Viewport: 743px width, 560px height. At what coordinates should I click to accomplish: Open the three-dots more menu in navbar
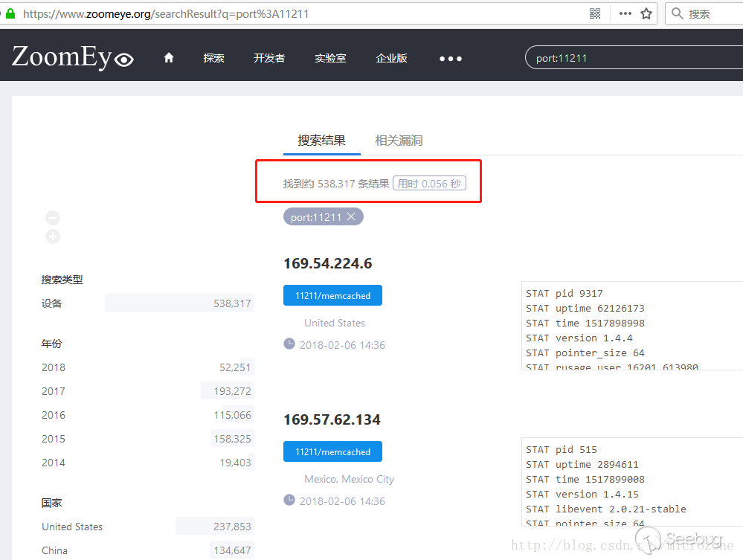click(x=450, y=59)
